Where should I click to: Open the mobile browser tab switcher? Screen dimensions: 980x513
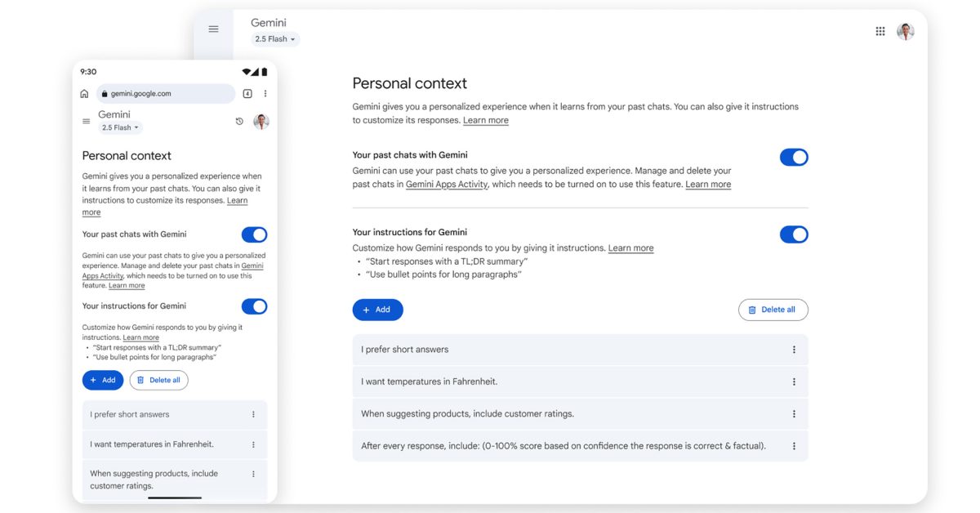pos(247,94)
